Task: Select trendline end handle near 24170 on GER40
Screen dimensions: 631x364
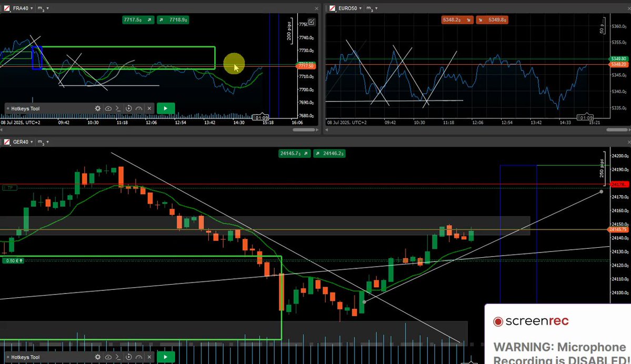Action: point(601,192)
